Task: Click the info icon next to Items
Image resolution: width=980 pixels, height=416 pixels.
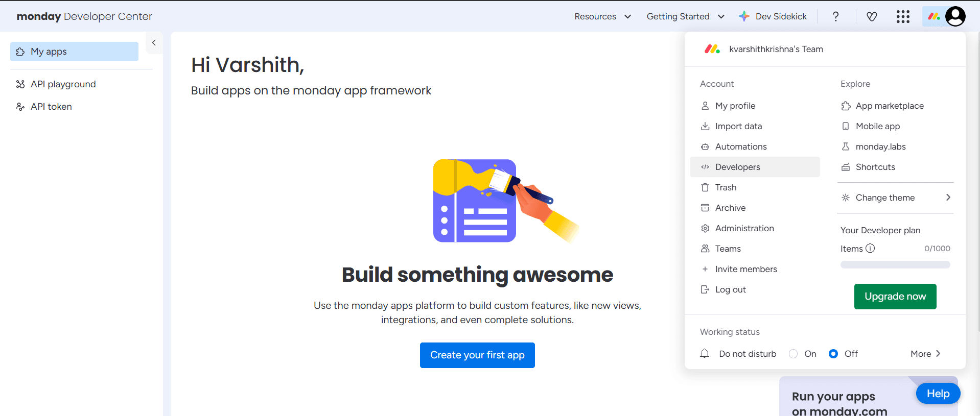Action: [x=870, y=249]
